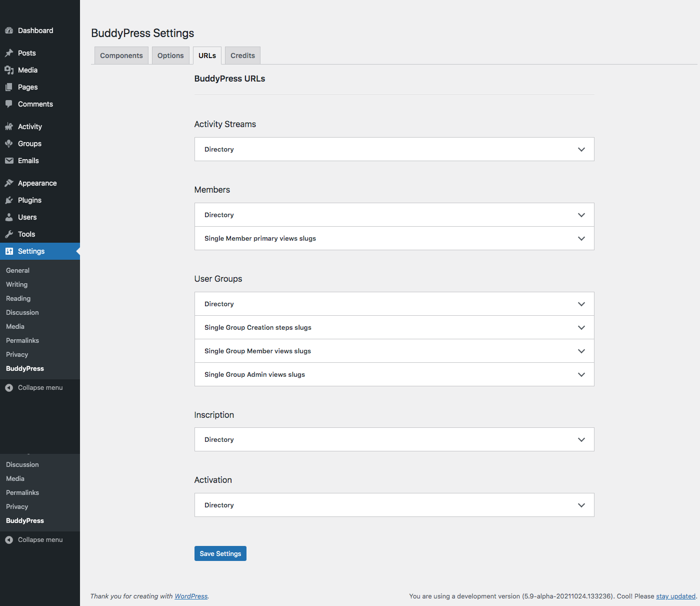Click the Appearance paintbrush icon
Viewport: 700px width, 606px height.
pos(9,183)
